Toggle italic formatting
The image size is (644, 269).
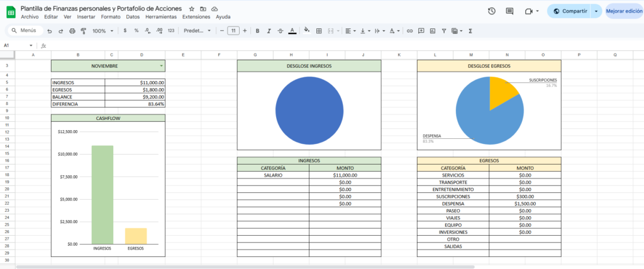tap(268, 30)
